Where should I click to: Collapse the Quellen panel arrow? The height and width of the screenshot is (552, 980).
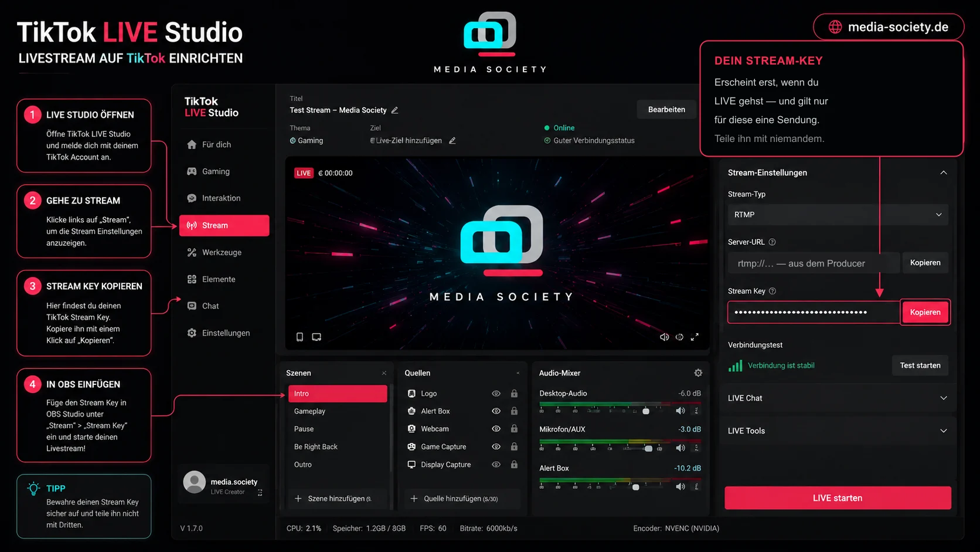tap(518, 373)
